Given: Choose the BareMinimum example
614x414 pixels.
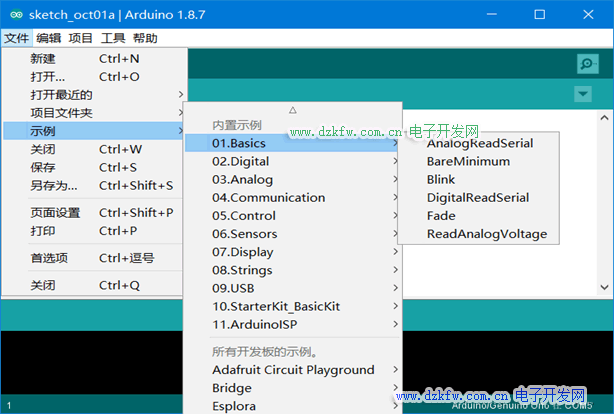Looking at the screenshot, I should [468, 161].
